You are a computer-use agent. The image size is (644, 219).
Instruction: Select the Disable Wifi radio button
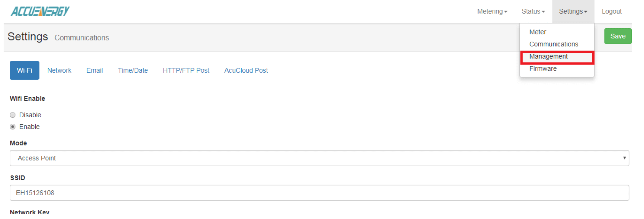coord(13,115)
